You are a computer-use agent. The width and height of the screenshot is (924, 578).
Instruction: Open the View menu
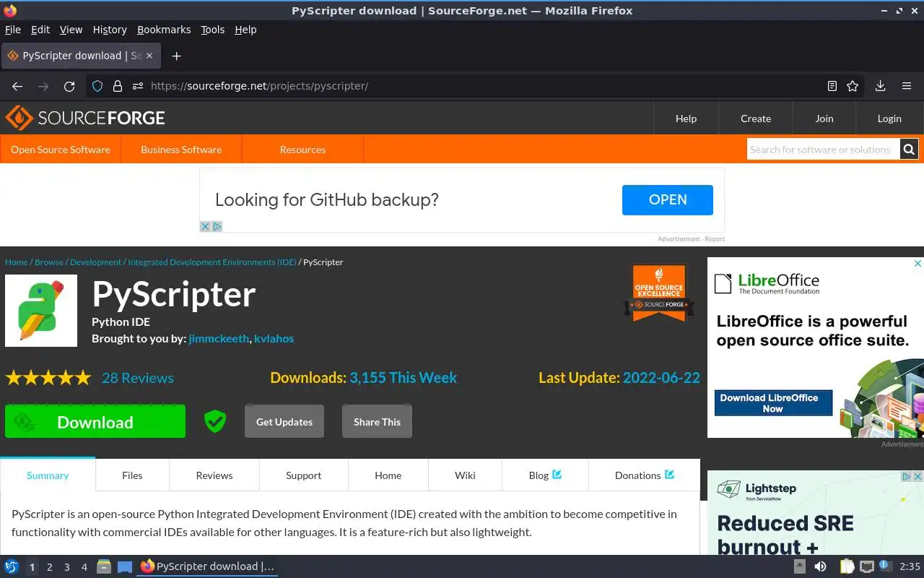(71, 30)
